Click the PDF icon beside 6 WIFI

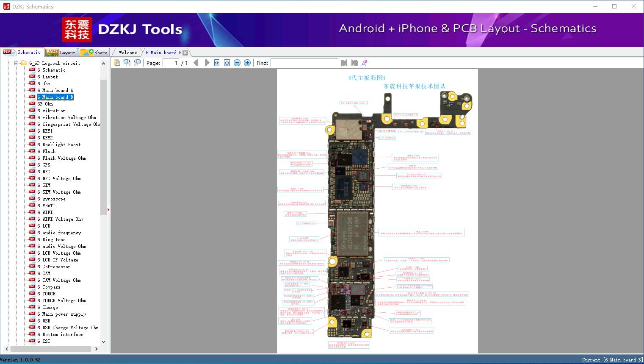[32, 212]
